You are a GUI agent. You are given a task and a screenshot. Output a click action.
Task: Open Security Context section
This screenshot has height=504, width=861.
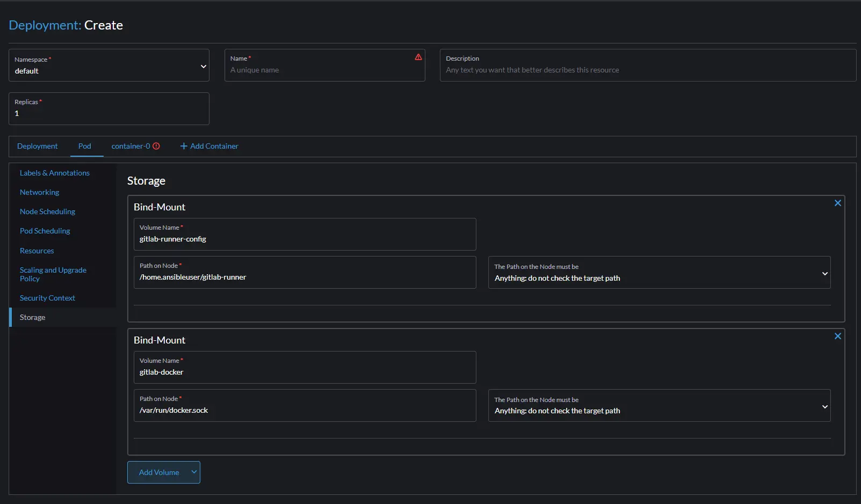pos(47,298)
